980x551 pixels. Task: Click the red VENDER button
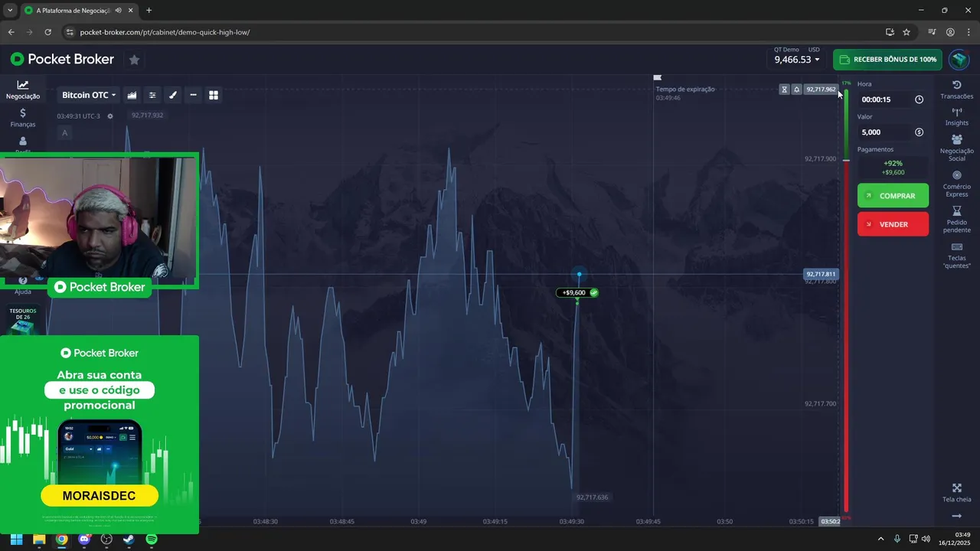(x=893, y=224)
